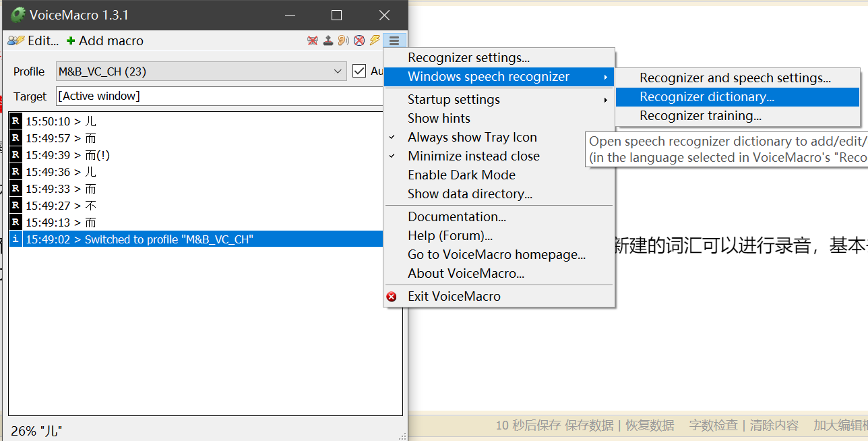Click the red X icon beside Exit VoiceMacro
The width and height of the screenshot is (868, 441).
click(x=392, y=297)
